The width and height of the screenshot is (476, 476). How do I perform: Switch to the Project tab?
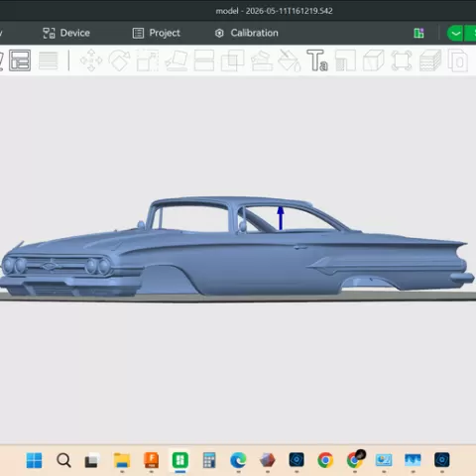[x=157, y=33]
